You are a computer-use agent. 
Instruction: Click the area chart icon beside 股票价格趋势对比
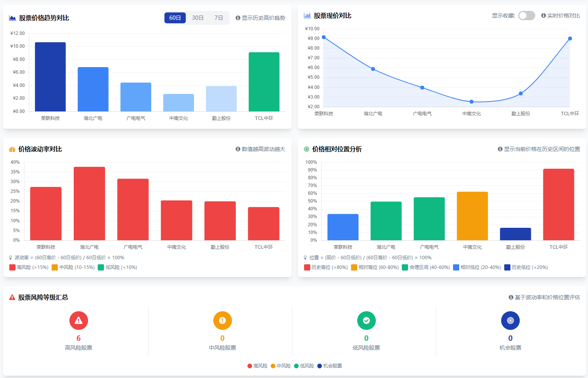(12, 18)
